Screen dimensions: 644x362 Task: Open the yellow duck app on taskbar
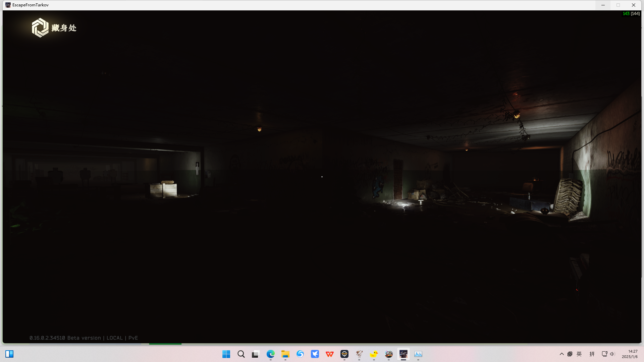(374, 354)
